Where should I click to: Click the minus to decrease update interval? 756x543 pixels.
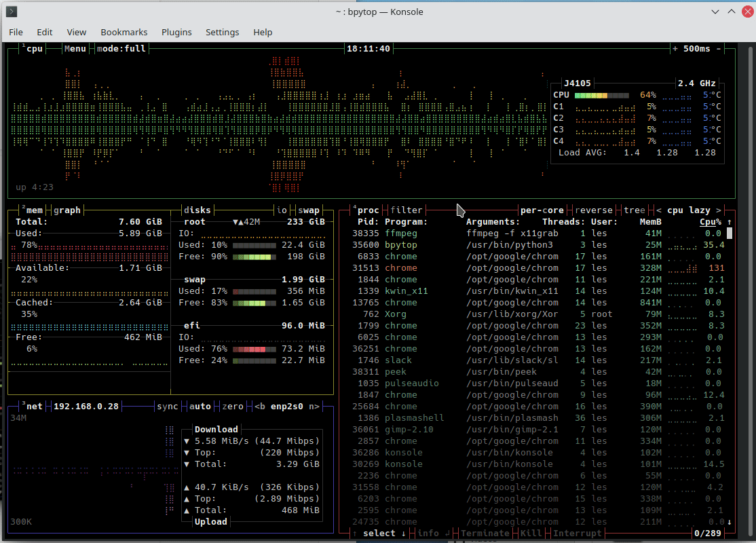pyautogui.click(x=719, y=49)
